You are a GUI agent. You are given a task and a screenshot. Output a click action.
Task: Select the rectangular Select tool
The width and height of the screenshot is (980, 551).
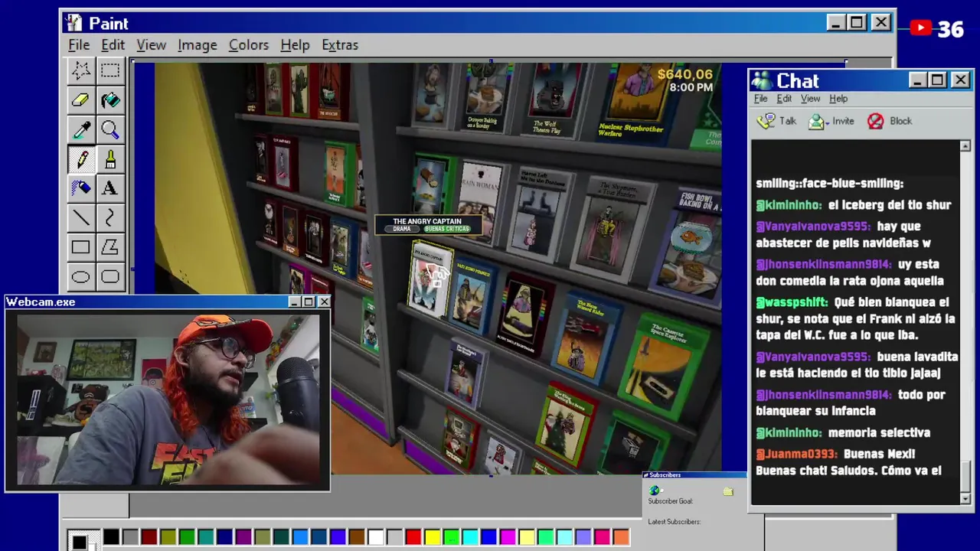coord(110,70)
